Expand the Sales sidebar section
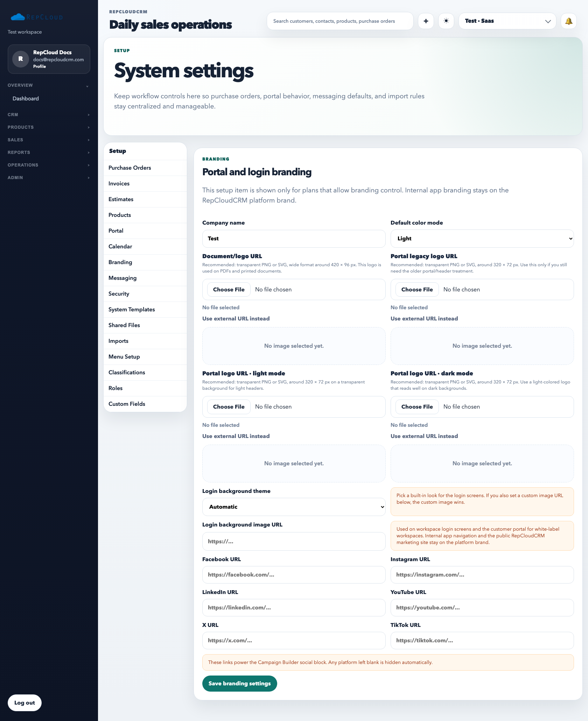The height and width of the screenshot is (721, 588). pyautogui.click(x=49, y=140)
